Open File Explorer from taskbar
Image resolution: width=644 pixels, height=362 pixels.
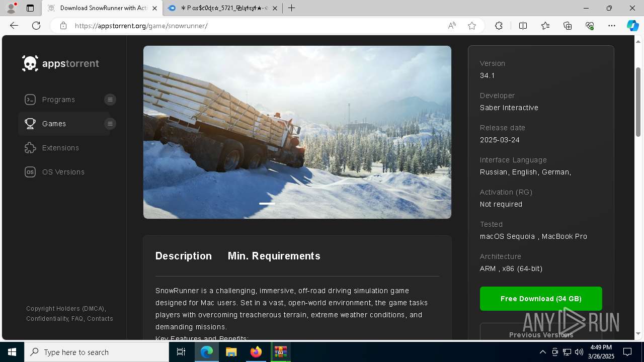click(231, 352)
